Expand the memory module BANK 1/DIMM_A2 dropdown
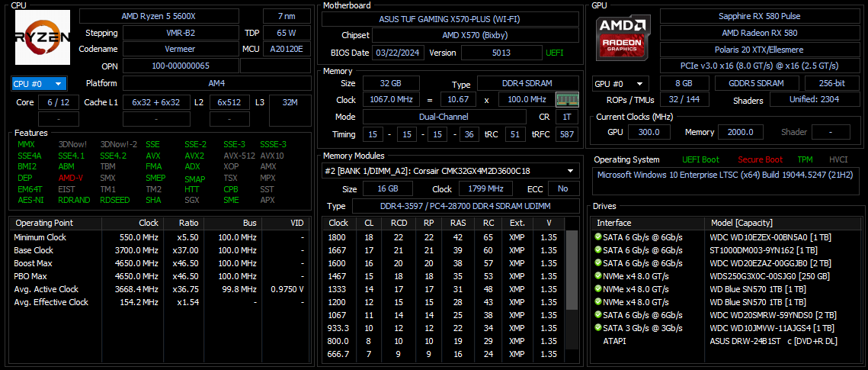This screenshot has width=868, height=370. (450, 171)
